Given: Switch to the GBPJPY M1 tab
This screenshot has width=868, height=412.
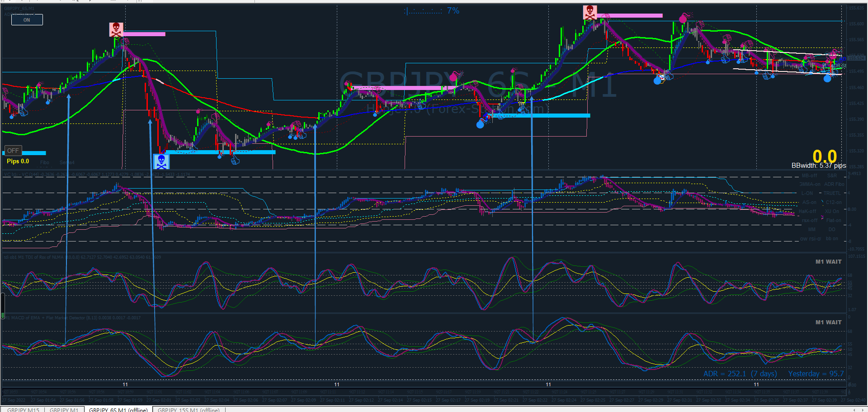Looking at the screenshot, I should [64, 409].
